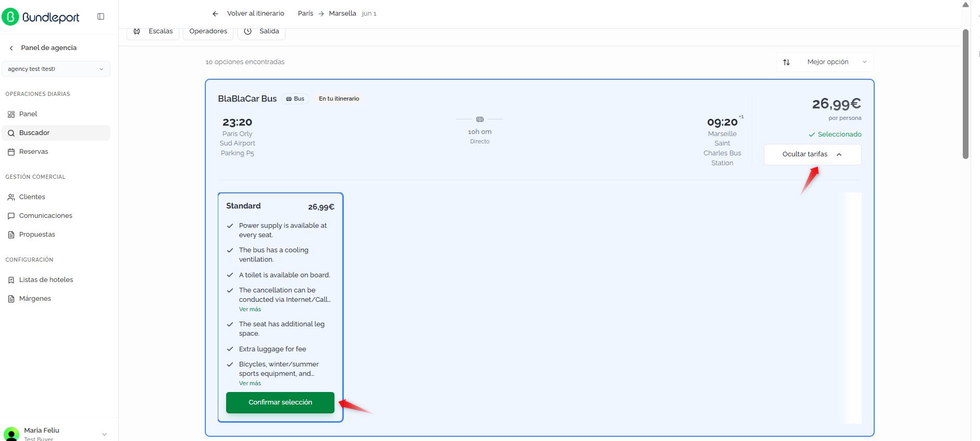Click the 'por persona' label
Image resolution: width=980 pixels, height=441 pixels.
pos(845,118)
